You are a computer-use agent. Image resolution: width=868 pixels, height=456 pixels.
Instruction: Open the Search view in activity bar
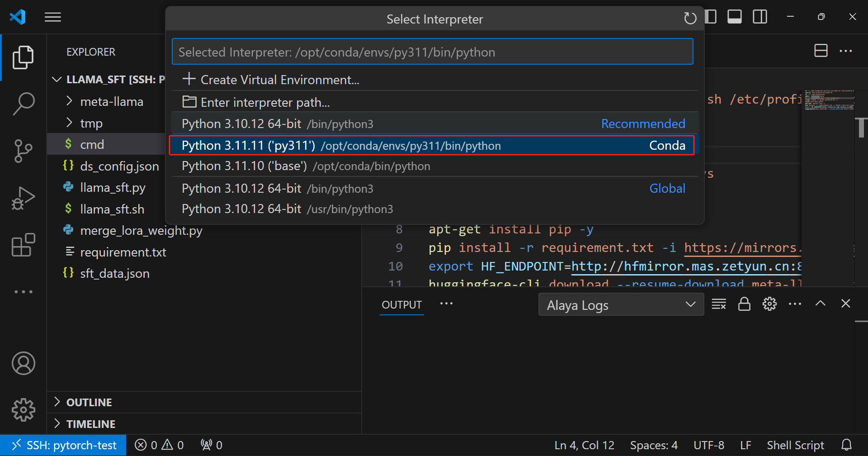[24, 104]
